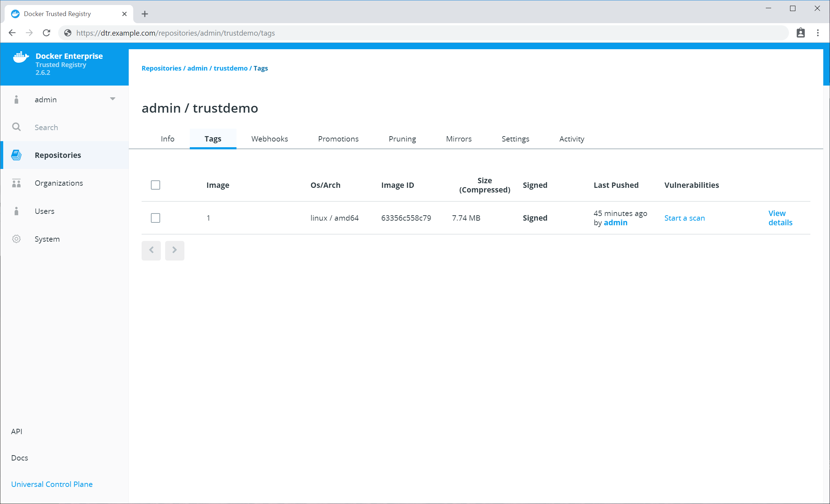
Task: Switch to the Webhooks tab
Action: (x=269, y=139)
